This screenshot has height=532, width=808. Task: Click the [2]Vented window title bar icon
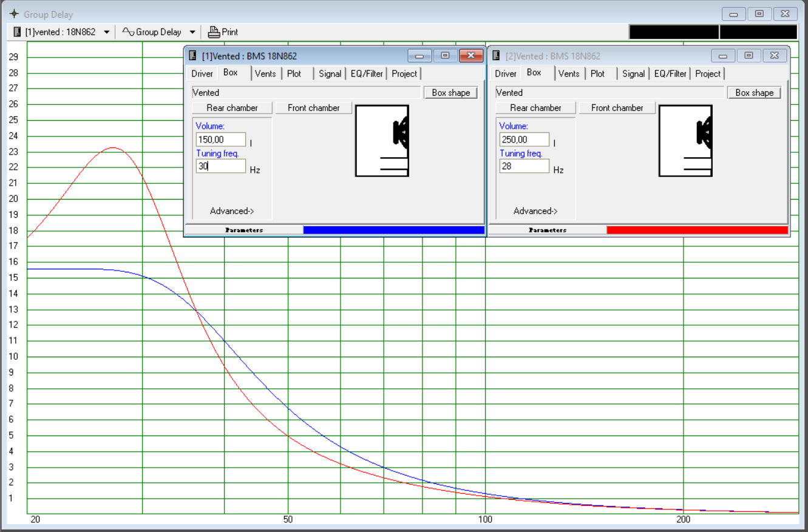[x=497, y=56]
